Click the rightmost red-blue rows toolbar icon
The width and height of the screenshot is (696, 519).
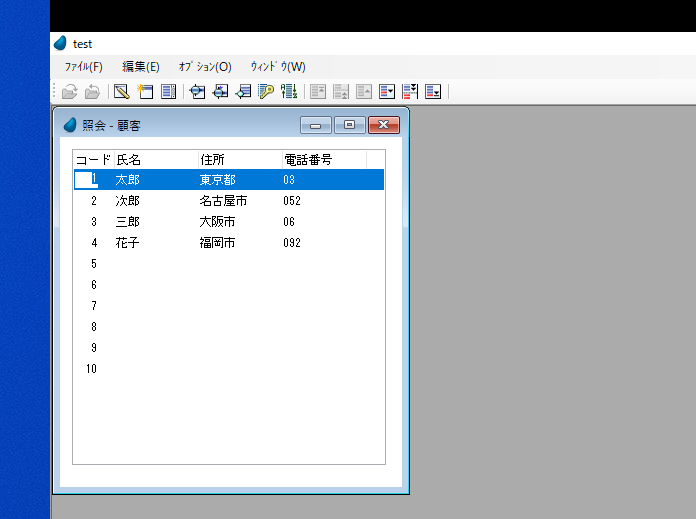pyautogui.click(x=433, y=92)
